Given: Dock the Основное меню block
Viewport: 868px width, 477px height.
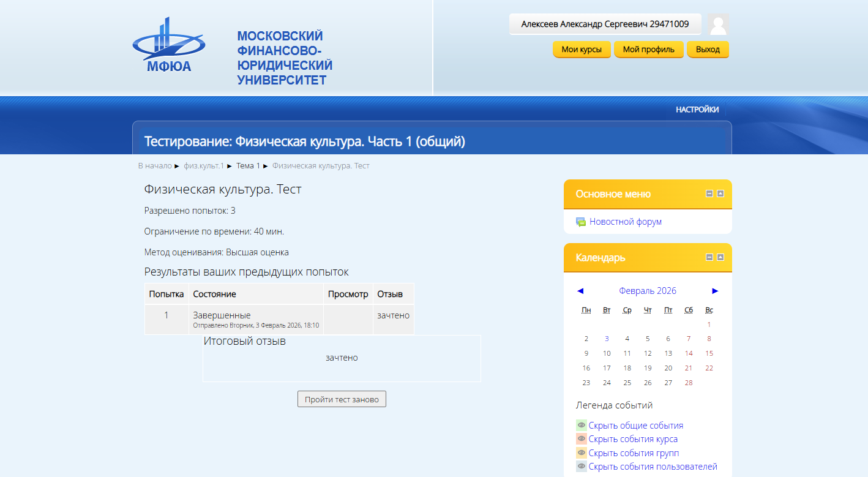Looking at the screenshot, I should (x=720, y=193).
